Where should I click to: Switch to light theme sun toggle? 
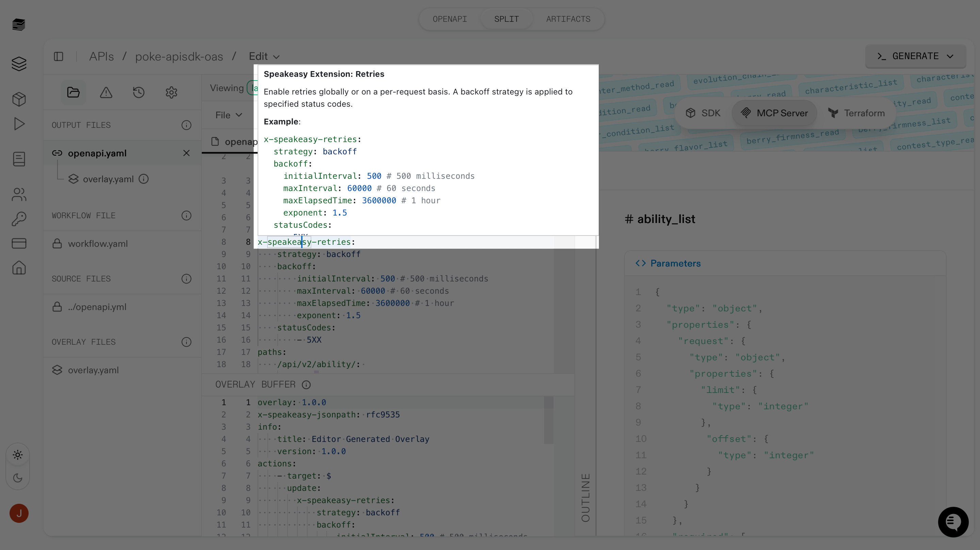17,454
